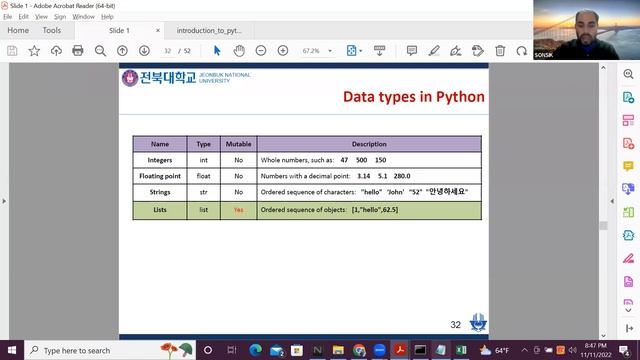Screen dimensions: 640x360
Task: Open the Help menu
Action: 107,17
